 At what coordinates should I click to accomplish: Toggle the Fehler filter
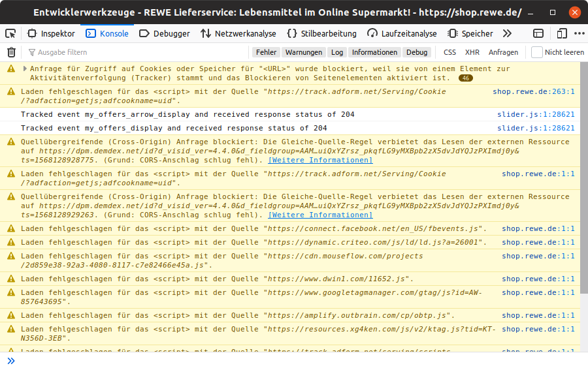267,52
